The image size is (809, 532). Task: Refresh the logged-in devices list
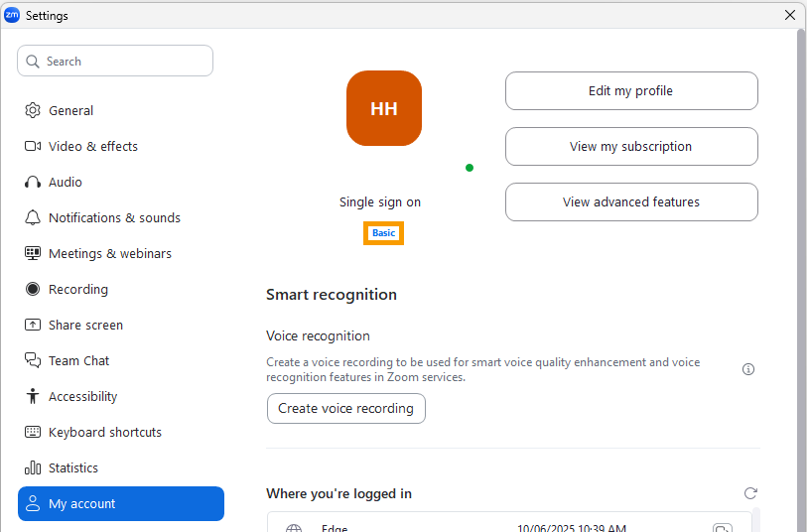[750, 493]
